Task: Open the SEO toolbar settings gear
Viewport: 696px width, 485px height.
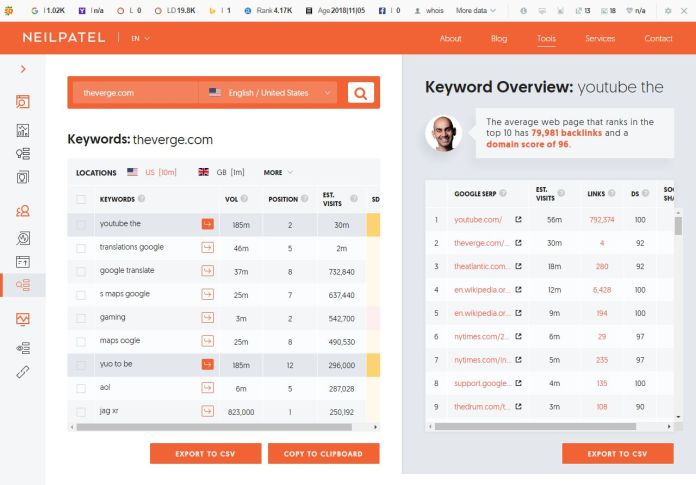Action: (x=668, y=11)
